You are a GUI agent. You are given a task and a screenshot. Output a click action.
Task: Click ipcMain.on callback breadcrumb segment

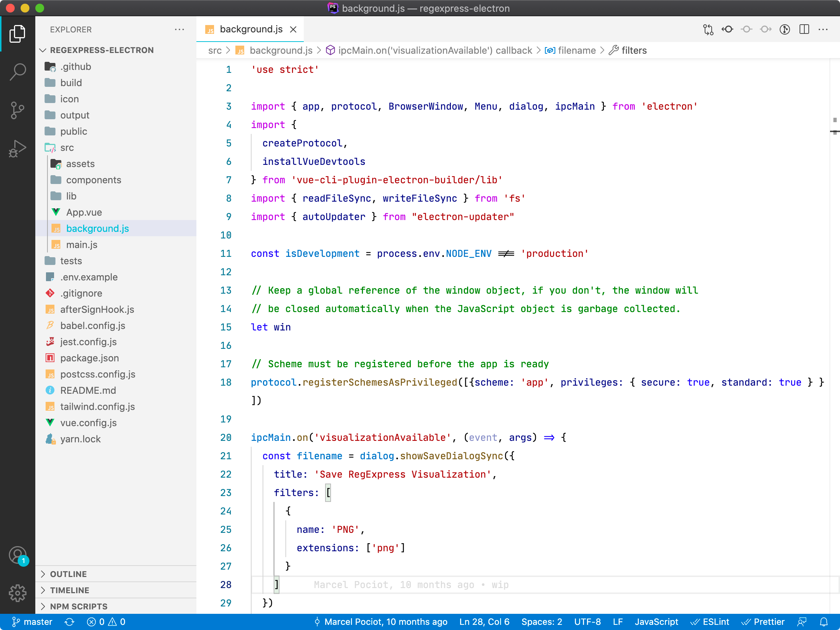click(429, 50)
